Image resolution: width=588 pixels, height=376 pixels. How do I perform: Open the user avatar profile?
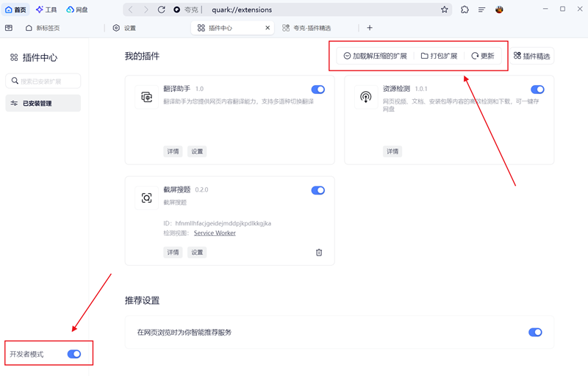coord(499,10)
